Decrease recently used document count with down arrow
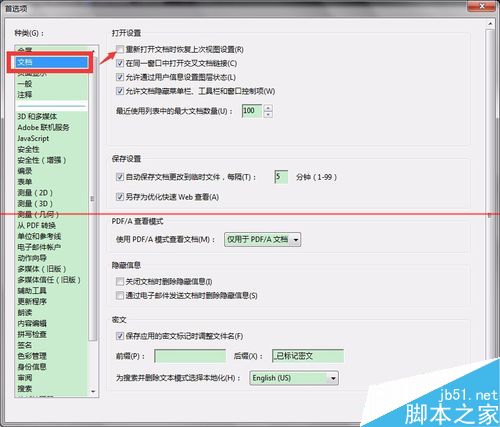This screenshot has width=500, height=427. coord(268,114)
